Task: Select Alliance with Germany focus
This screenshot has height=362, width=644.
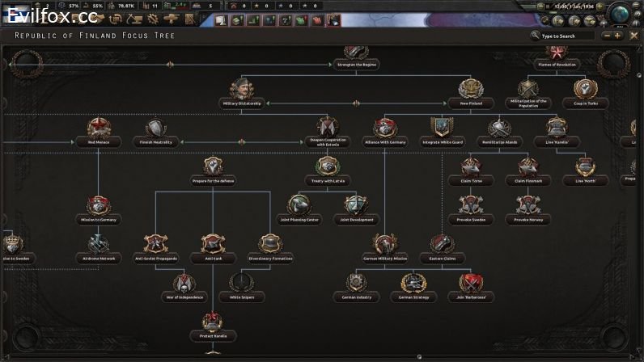Action: [x=385, y=128]
